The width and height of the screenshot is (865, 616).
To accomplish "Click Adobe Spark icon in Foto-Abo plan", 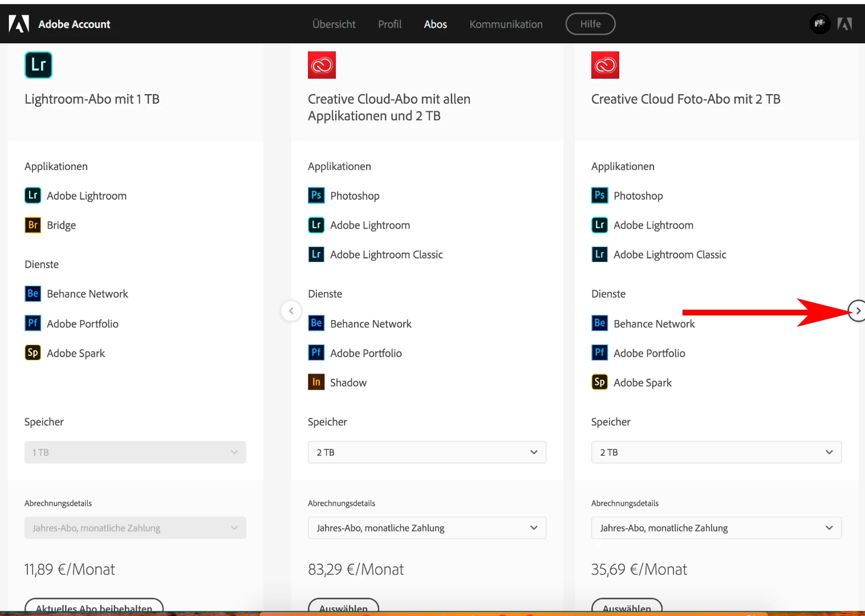I will (600, 382).
